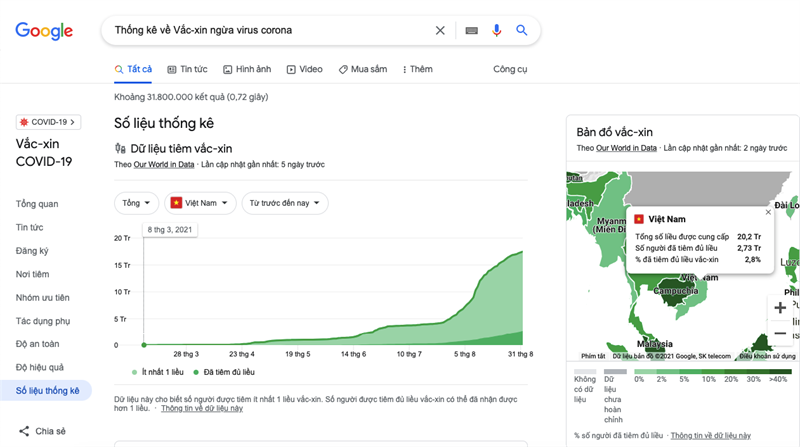
Task: Switch to the Hình ảnh tab
Action: click(247, 69)
